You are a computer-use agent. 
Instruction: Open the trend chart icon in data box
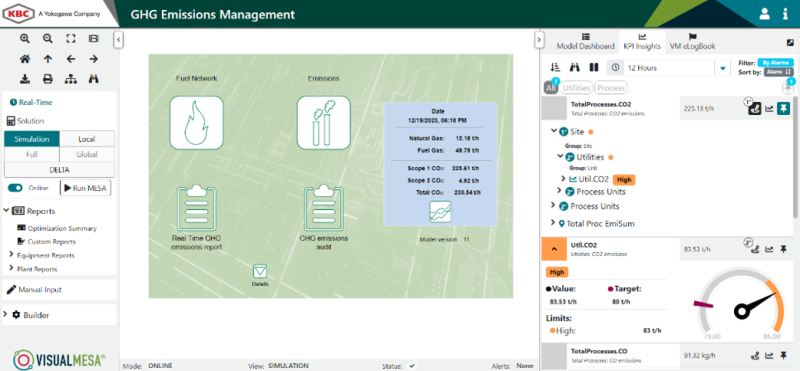pyautogui.click(x=440, y=212)
